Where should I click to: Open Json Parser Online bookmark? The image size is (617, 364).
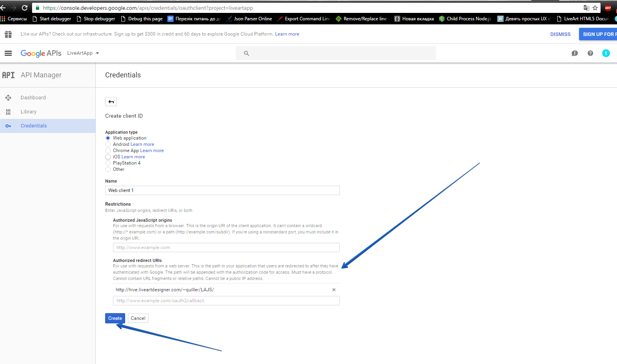tap(249, 19)
